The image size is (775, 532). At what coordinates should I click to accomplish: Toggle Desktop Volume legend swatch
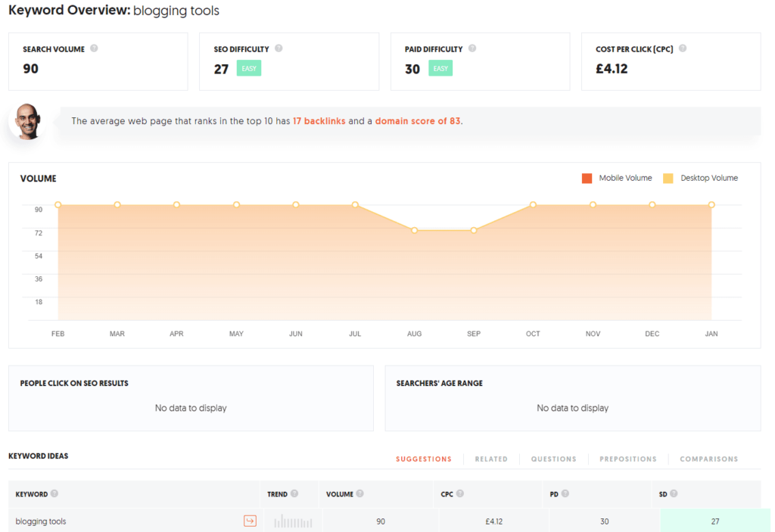pos(668,179)
